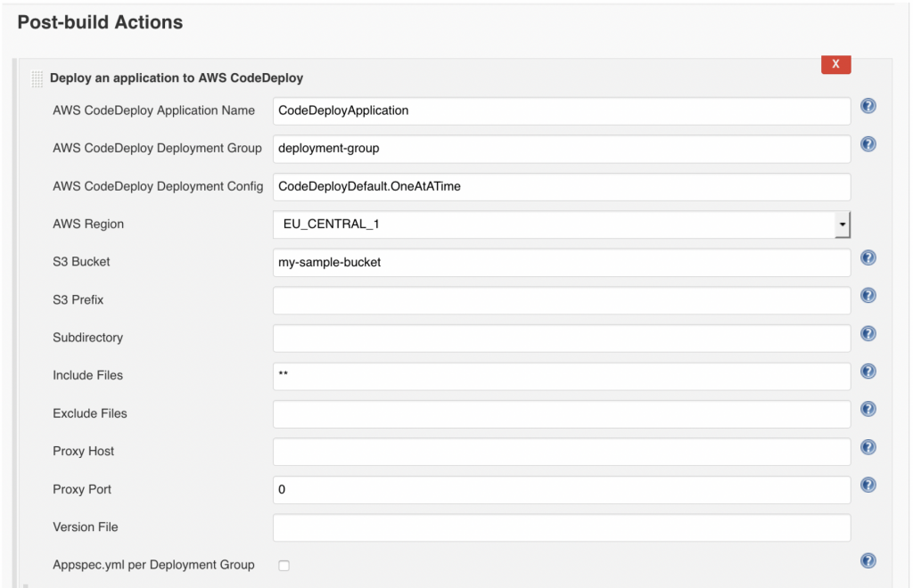Show help for Proxy Port
Viewport: 913px width, 588px height.
click(868, 485)
